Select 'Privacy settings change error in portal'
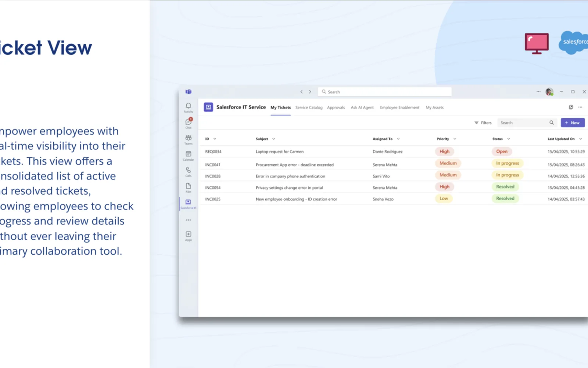Screen dimensions: 588x368 pos(289,188)
